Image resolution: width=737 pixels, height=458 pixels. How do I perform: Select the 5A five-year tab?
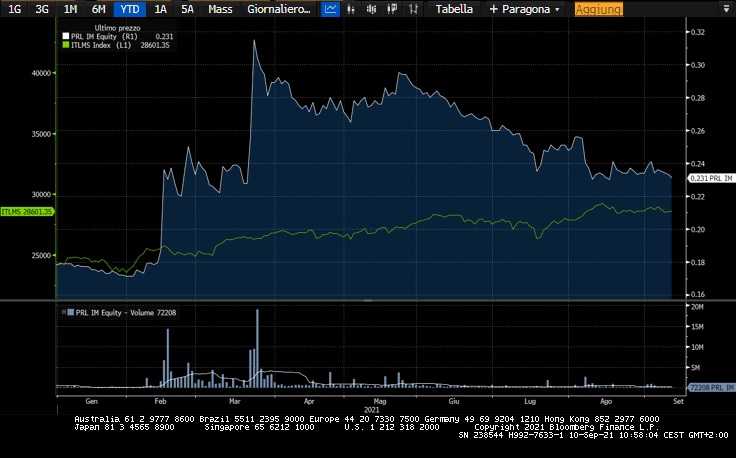[187, 9]
